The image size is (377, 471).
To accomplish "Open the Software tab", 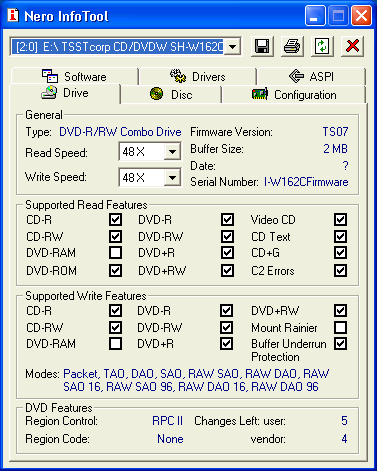I will click(x=74, y=77).
